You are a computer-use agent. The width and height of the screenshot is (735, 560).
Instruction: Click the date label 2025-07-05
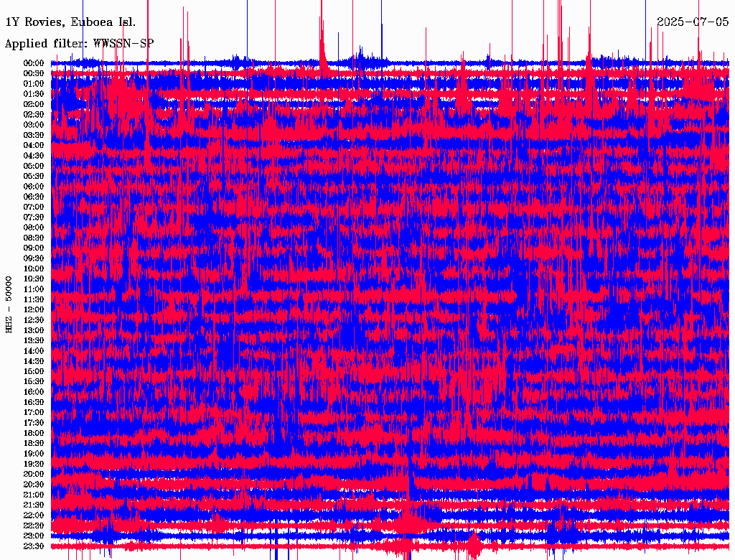pyautogui.click(x=693, y=22)
